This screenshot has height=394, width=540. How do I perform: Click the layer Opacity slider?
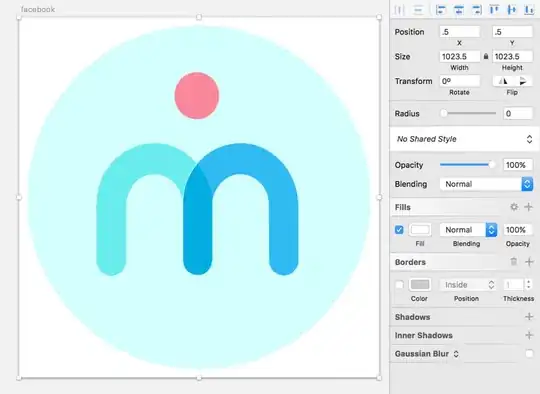click(468, 165)
